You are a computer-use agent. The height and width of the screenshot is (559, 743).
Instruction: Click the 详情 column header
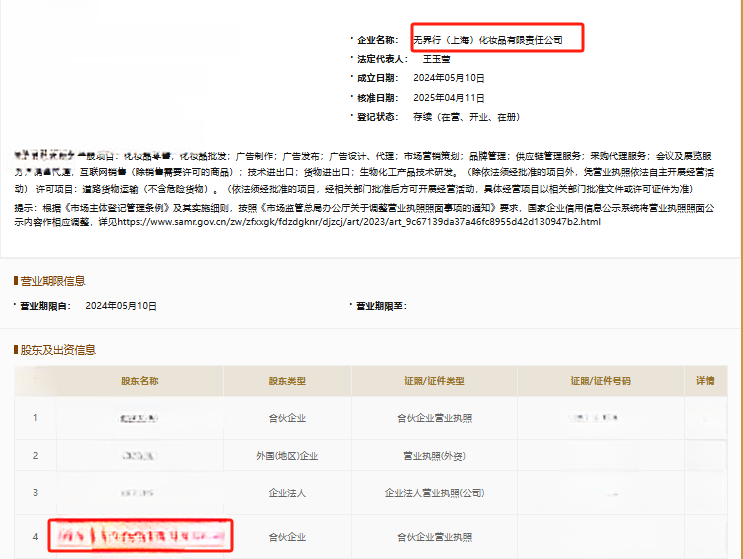tap(705, 381)
